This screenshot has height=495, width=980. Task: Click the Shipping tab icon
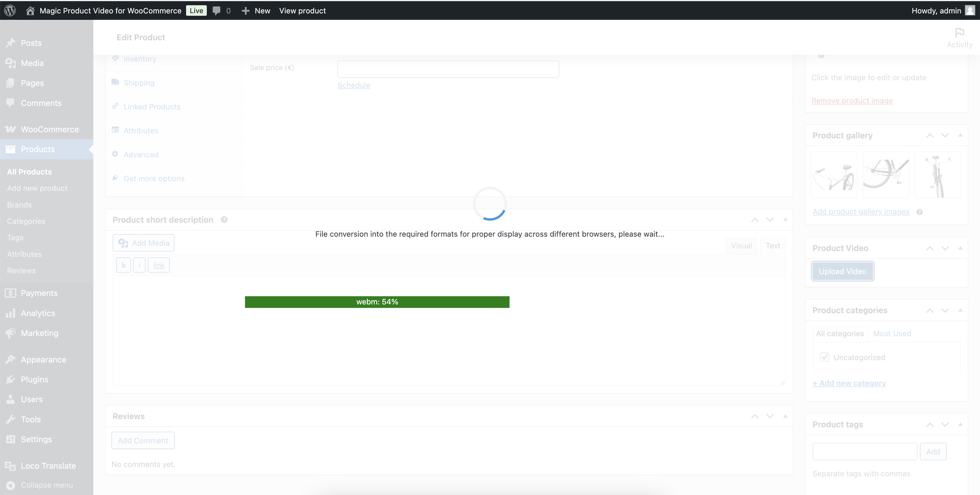(116, 82)
